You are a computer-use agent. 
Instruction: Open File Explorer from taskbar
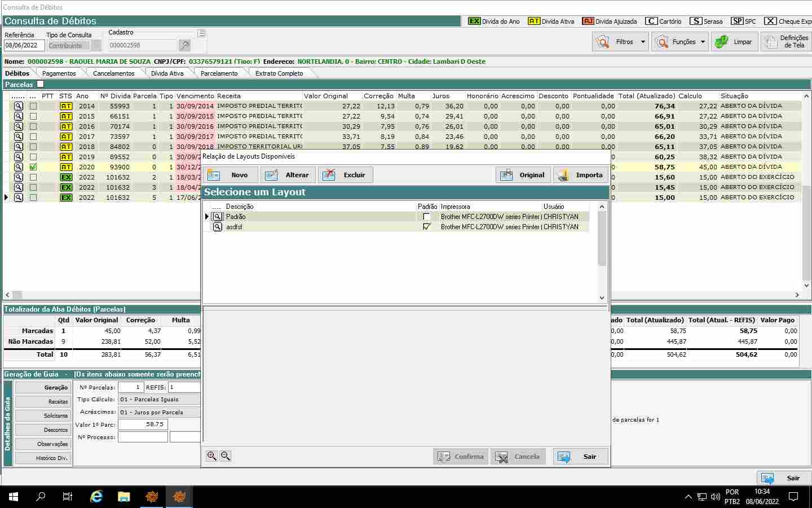tap(124, 497)
